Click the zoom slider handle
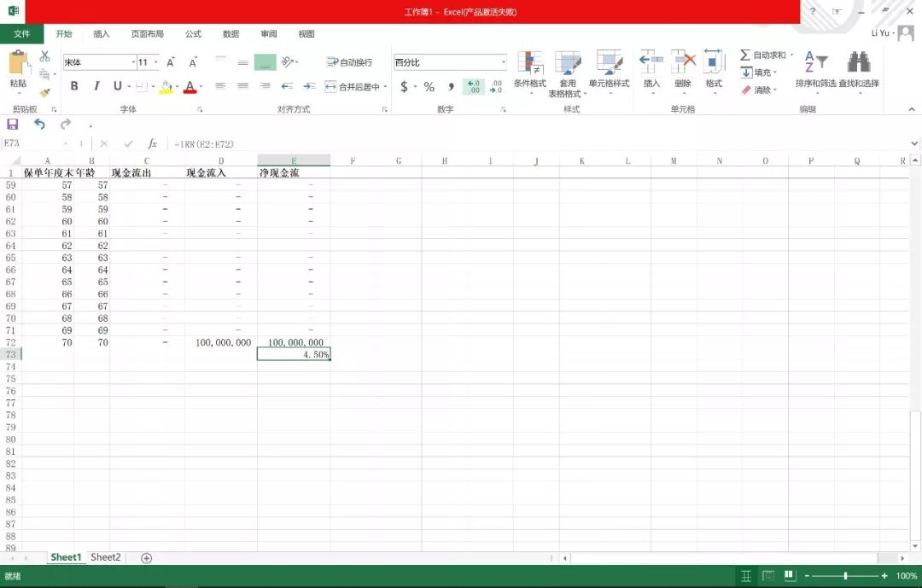Screen dimensions: 922x588 pyautogui.click(x=845, y=576)
